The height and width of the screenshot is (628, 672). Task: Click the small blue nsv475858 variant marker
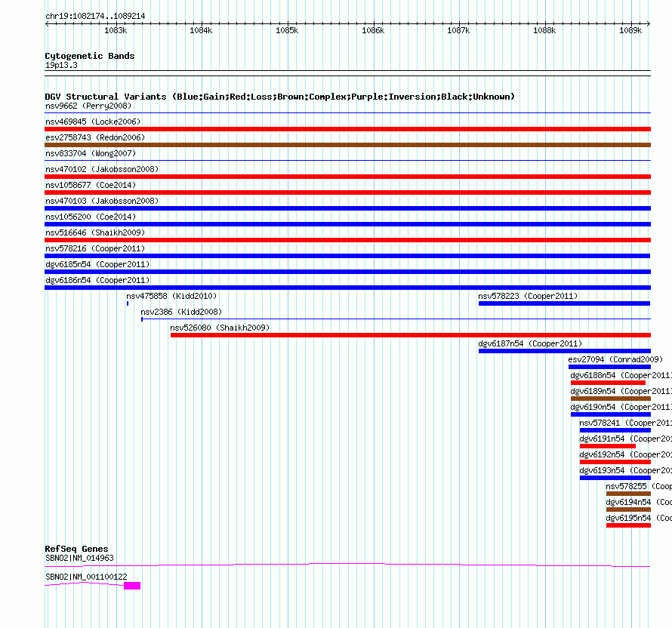pos(128,303)
